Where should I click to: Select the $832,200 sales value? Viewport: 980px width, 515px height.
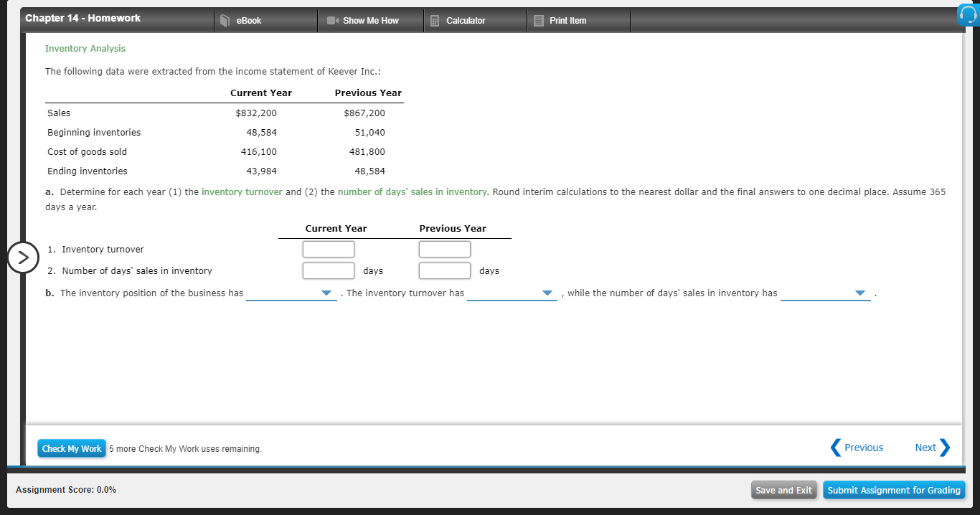[256, 113]
